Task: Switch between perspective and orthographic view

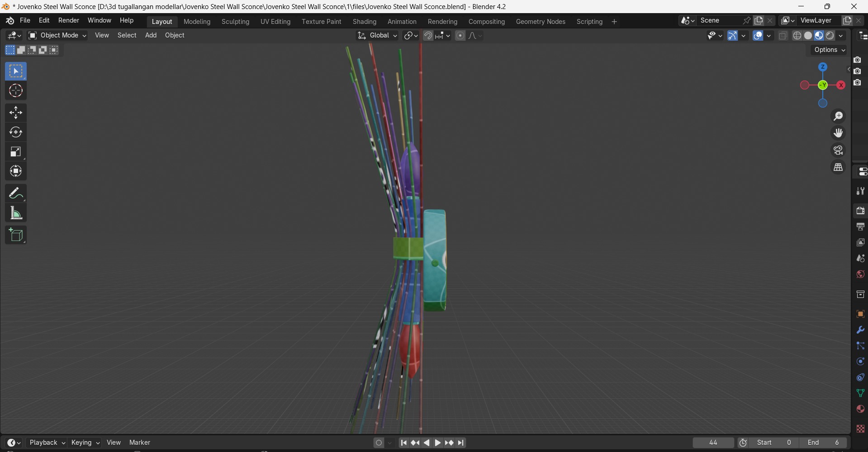Action: point(838,167)
